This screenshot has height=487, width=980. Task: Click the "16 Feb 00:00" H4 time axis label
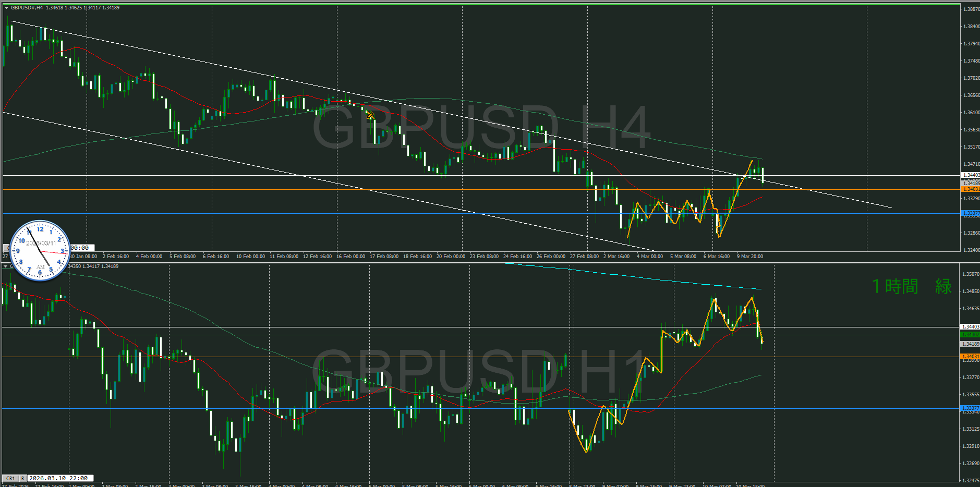(350, 257)
